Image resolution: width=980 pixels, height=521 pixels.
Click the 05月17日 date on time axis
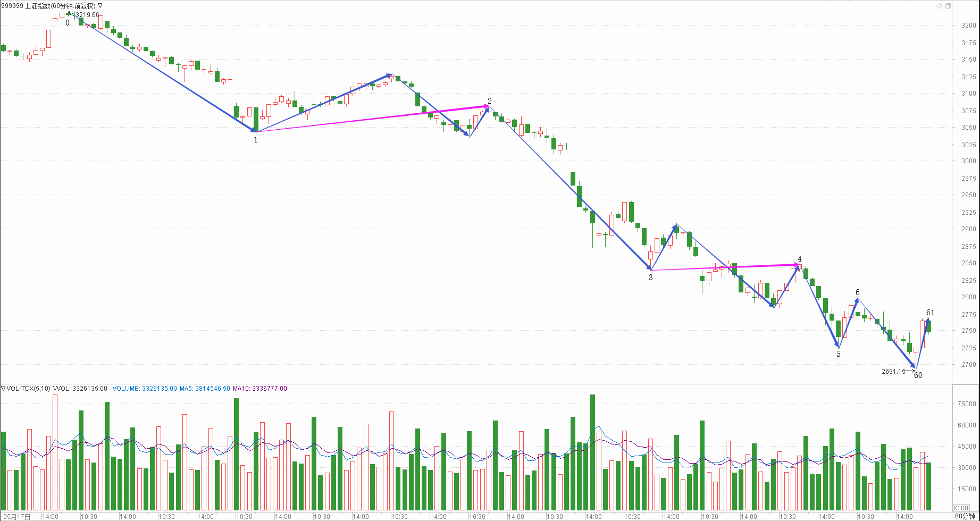coord(16,516)
